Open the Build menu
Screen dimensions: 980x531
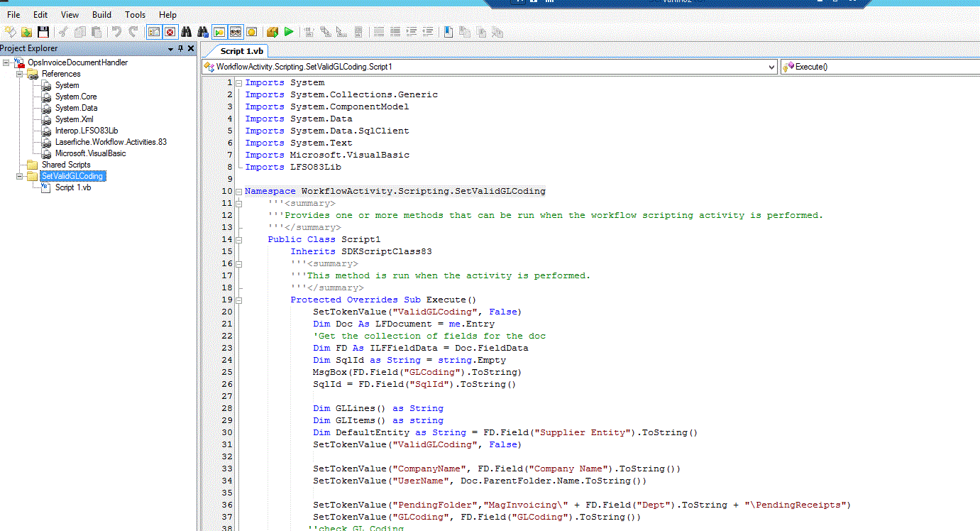pos(101,14)
